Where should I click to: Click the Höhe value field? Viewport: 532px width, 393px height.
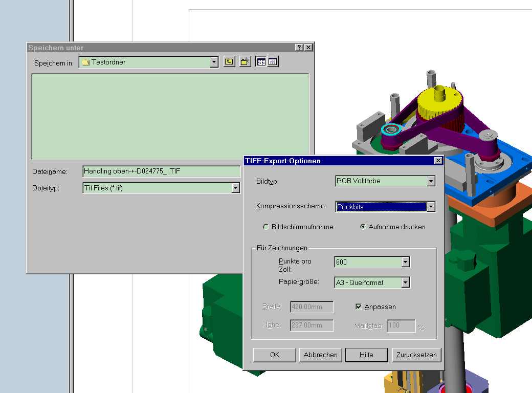coord(312,325)
